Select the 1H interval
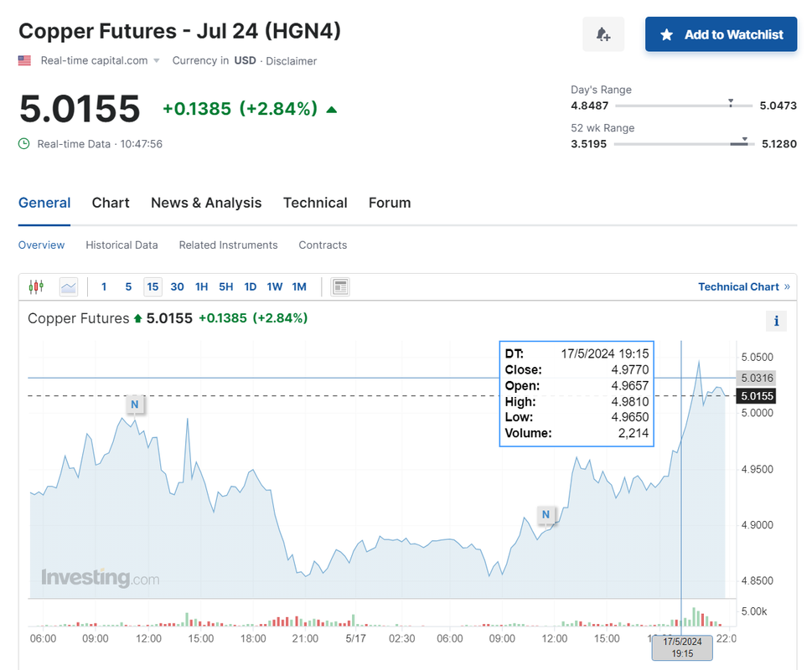The width and height of the screenshot is (812, 670). pyautogui.click(x=201, y=286)
